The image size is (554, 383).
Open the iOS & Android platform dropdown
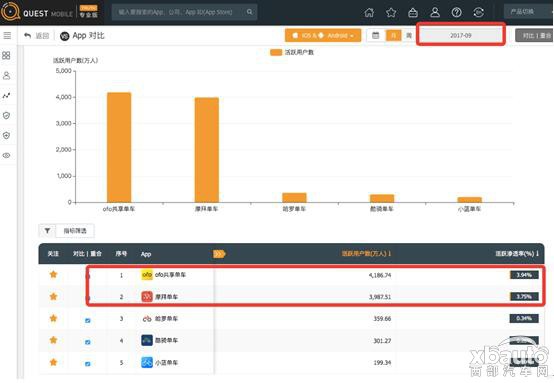pyautogui.click(x=323, y=35)
